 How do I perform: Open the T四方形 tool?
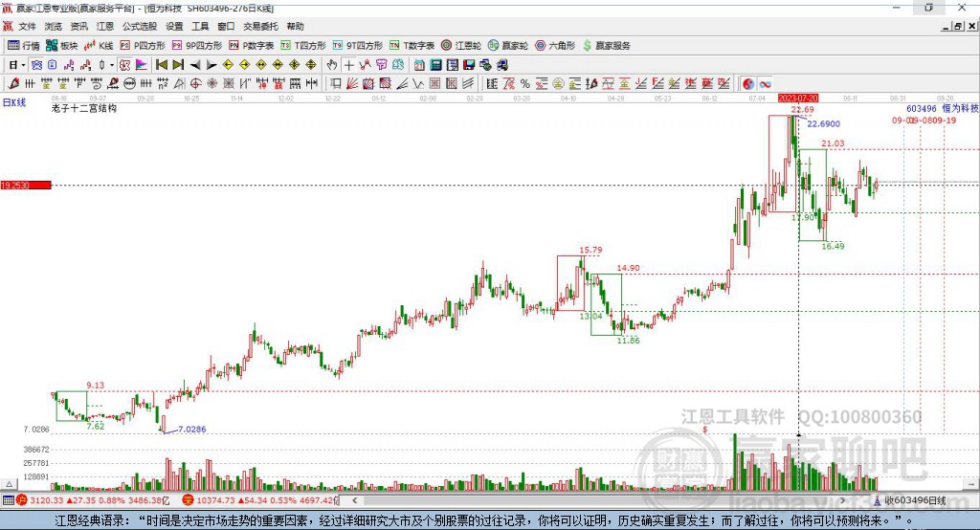tap(303, 46)
